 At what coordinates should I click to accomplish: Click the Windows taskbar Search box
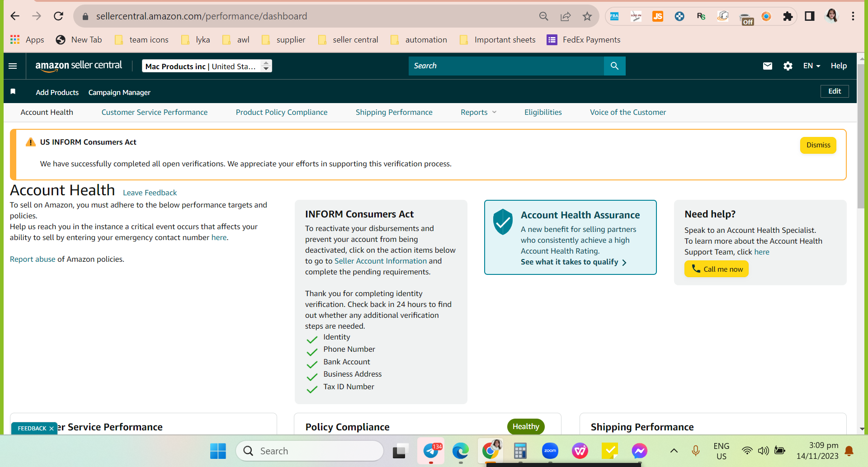pos(310,451)
